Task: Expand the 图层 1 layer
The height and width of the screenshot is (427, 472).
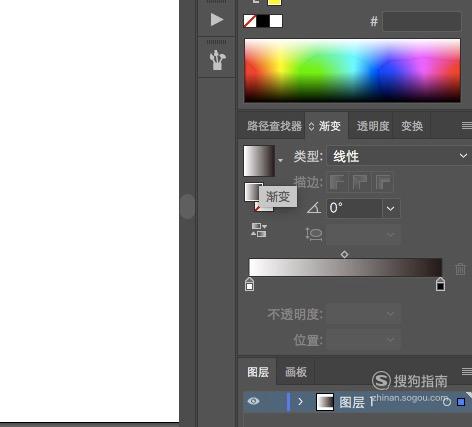Action: coord(300,401)
